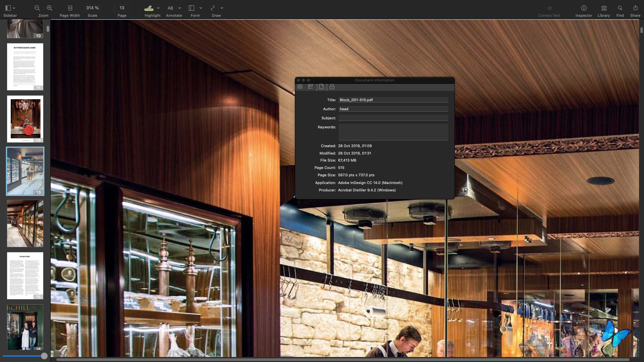
Task: Expand the Form tools dropdown arrow
Action: [201, 8]
